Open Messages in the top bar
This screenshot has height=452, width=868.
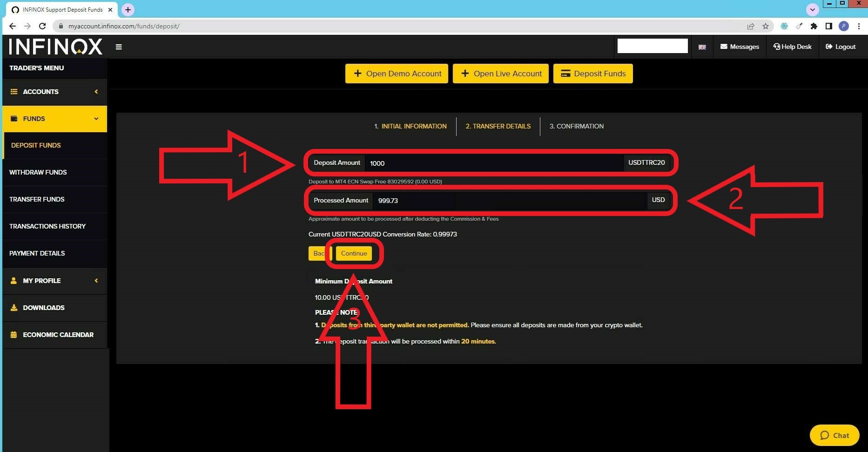pos(740,47)
